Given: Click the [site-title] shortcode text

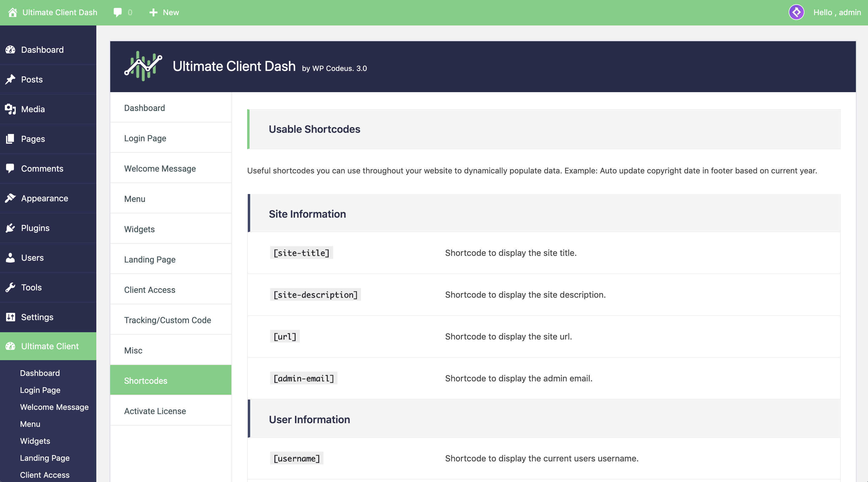Looking at the screenshot, I should [x=301, y=253].
